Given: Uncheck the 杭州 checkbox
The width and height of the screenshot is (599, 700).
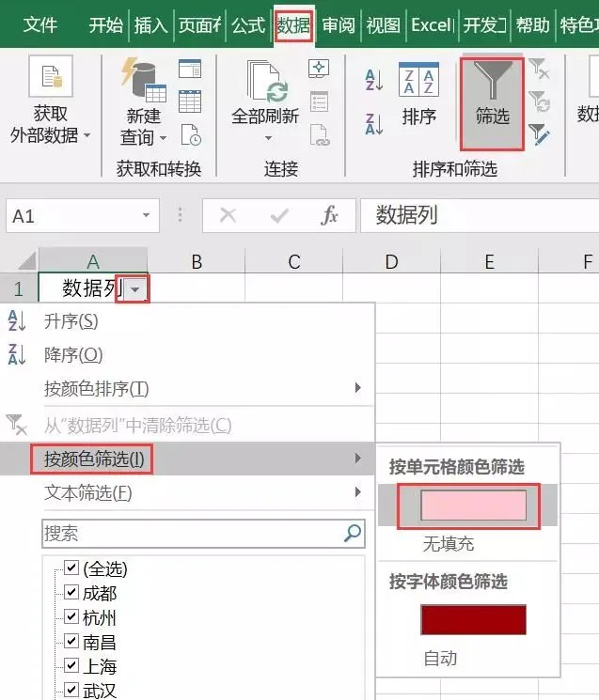Looking at the screenshot, I should [x=71, y=616].
